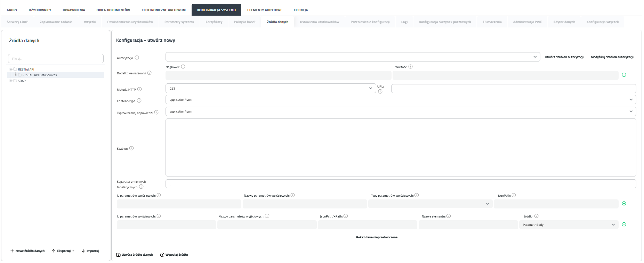Image resolution: width=644 pixels, height=263 pixels.
Task: Focus the Filtruj search field
Action: [56, 58]
